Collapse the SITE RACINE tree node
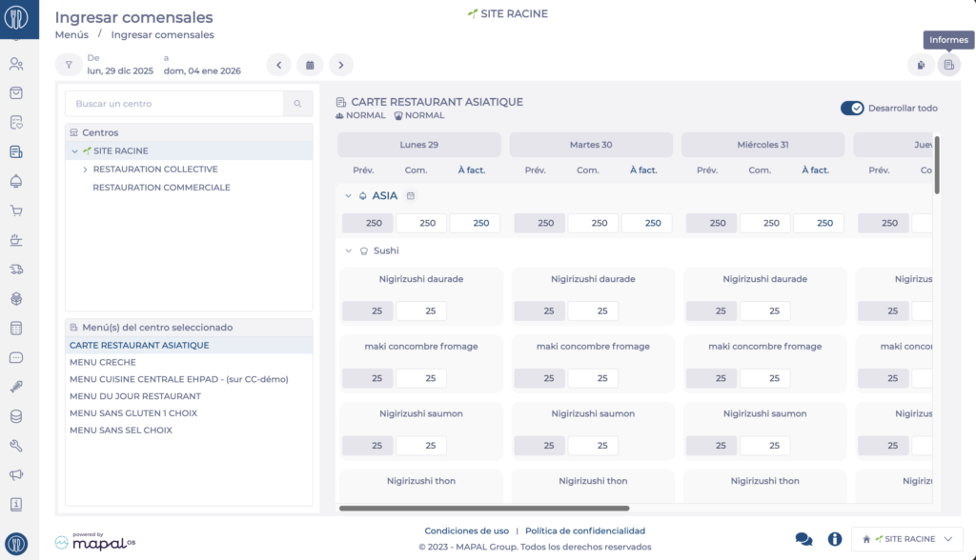Viewport: 976px width, 560px height. pyautogui.click(x=74, y=151)
